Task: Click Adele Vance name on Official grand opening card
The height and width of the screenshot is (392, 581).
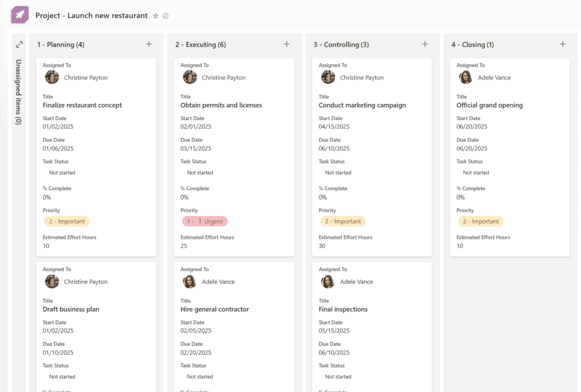Action: coord(494,78)
